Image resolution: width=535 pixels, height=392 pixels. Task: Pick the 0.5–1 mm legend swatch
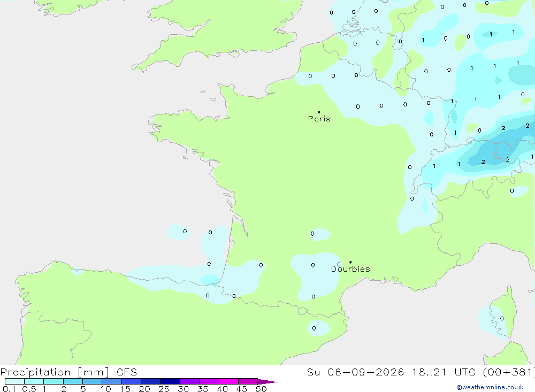coord(34,381)
